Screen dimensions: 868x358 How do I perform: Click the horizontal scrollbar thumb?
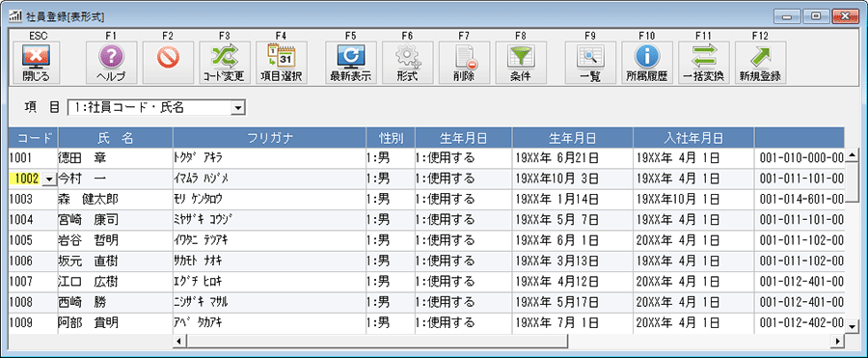tap(377, 341)
